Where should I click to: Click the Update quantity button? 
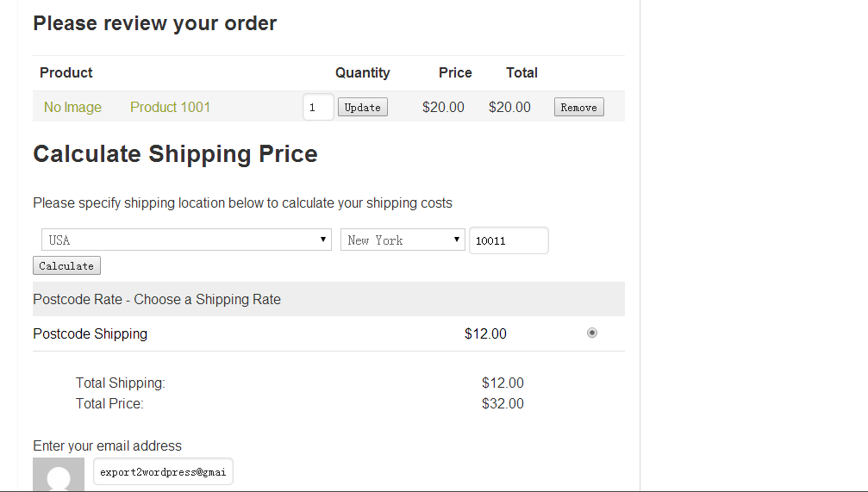[x=363, y=108]
